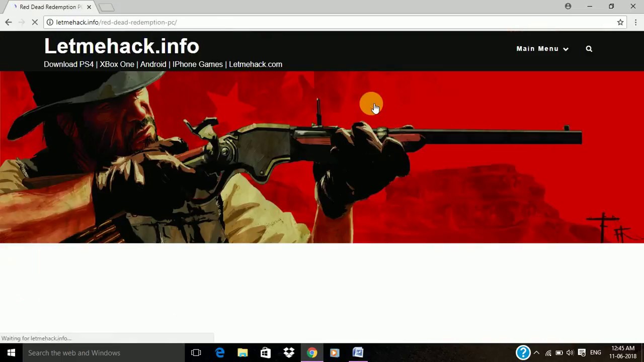Open Chrome's three-dot menu
The width and height of the screenshot is (644, 362).
(x=635, y=22)
